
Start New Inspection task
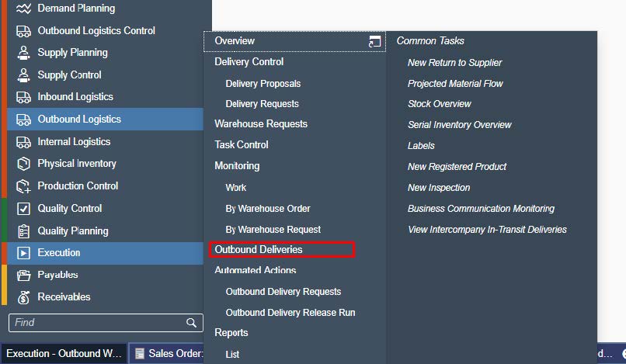[x=439, y=188]
